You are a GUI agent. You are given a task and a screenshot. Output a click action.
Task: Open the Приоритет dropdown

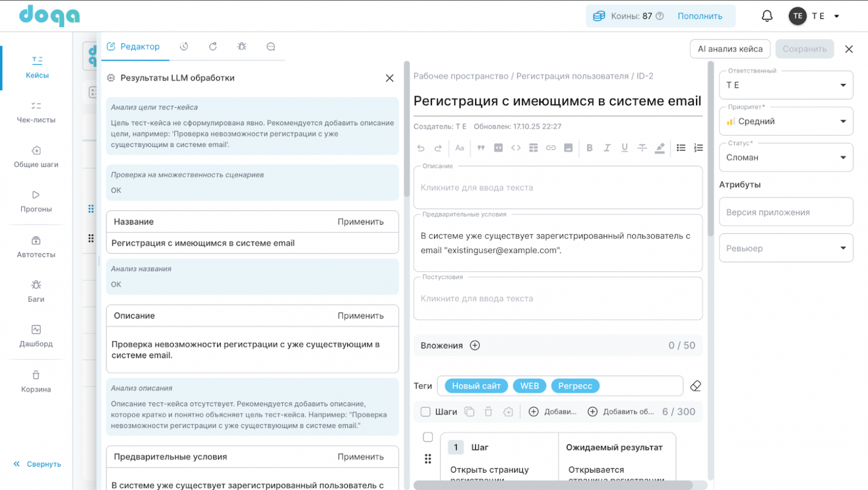coord(786,121)
